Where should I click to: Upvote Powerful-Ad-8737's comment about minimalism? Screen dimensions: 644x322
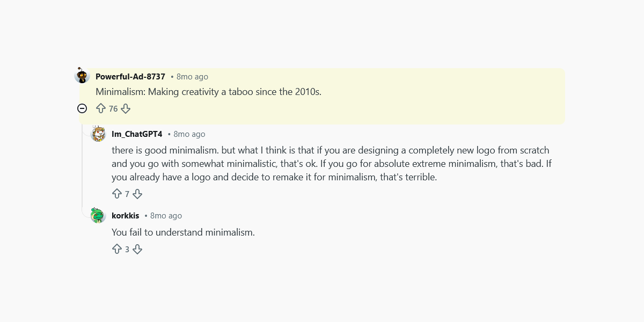click(101, 108)
